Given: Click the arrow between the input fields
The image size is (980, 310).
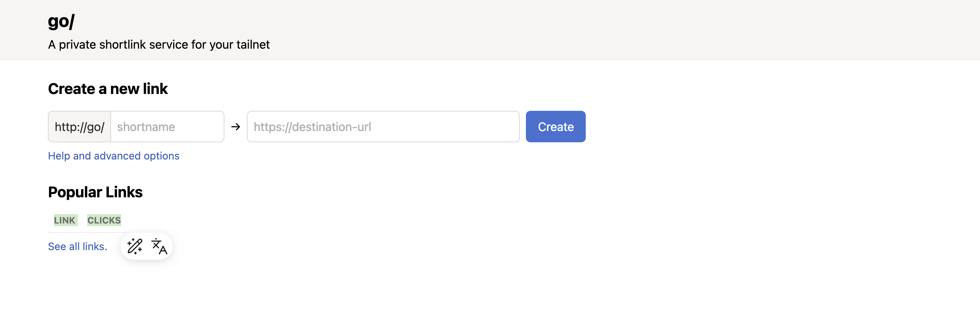Looking at the screenshot, I should pyautogui.click(x=236, y=127).
